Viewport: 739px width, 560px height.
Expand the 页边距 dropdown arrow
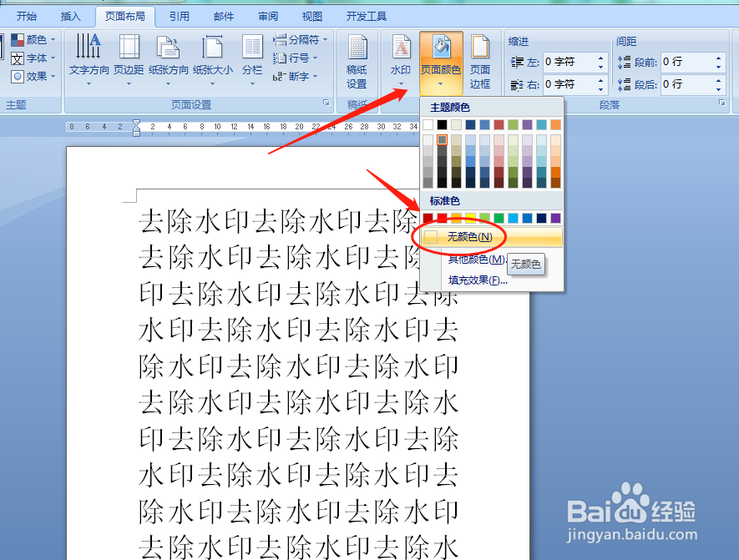point(129,84)
